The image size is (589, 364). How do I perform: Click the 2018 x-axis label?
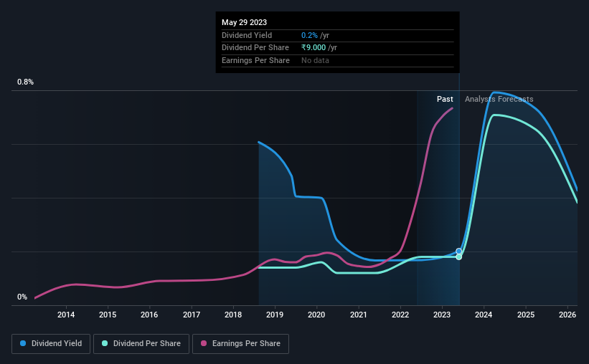point(233,315)
